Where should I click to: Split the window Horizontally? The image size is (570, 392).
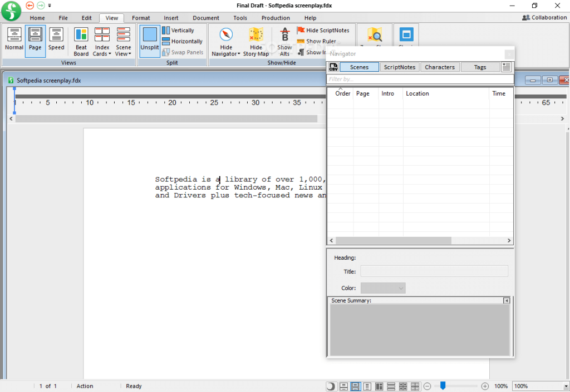[182, 41]
